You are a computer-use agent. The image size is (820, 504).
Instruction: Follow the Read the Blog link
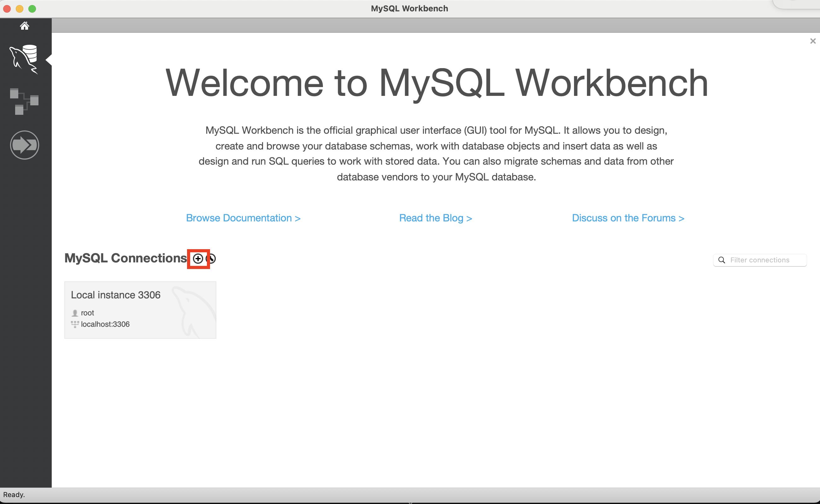435,218
